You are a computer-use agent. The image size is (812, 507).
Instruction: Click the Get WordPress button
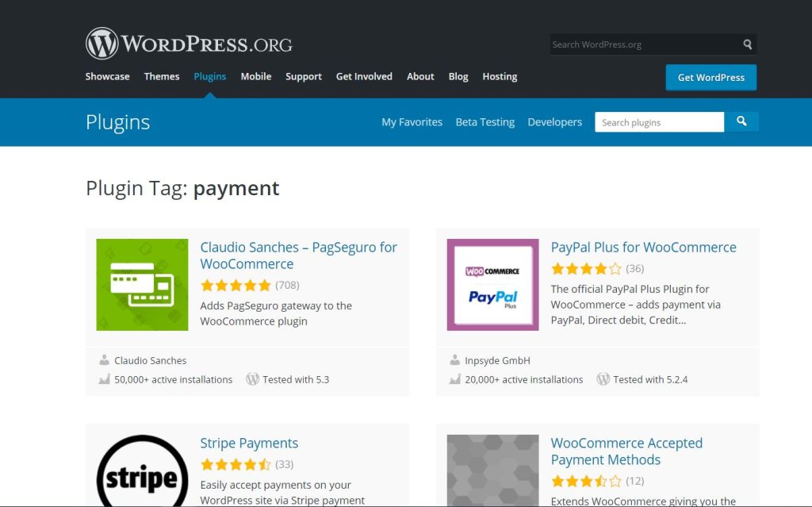[710, 78]
